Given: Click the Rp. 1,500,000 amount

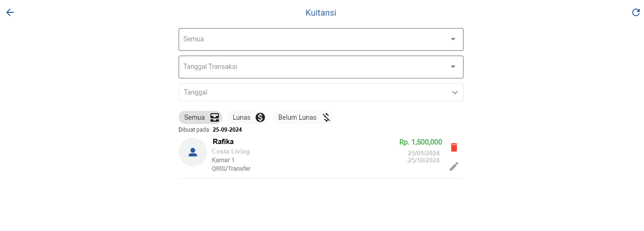Looking at the screenshot, I should click(421, 142).
